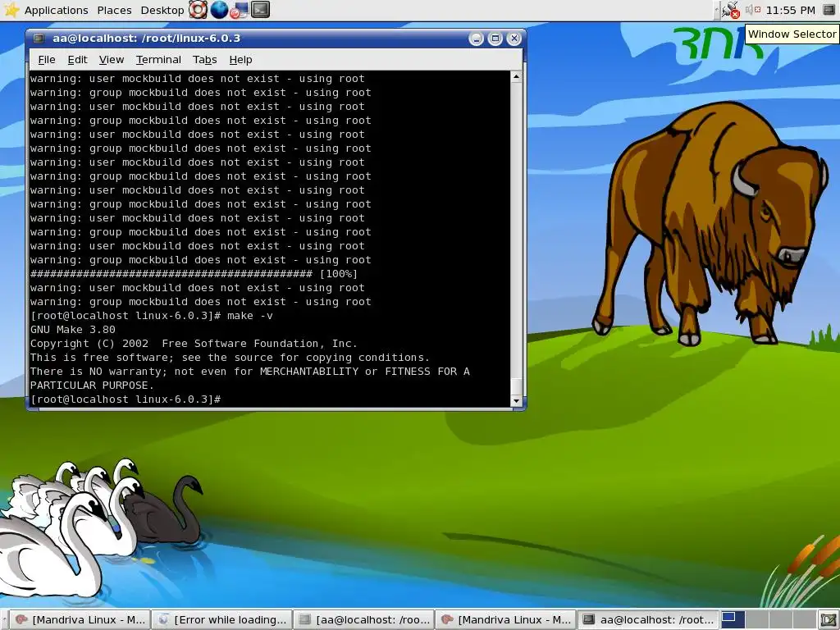Click the disconnected network plug icon

[730, 10]
